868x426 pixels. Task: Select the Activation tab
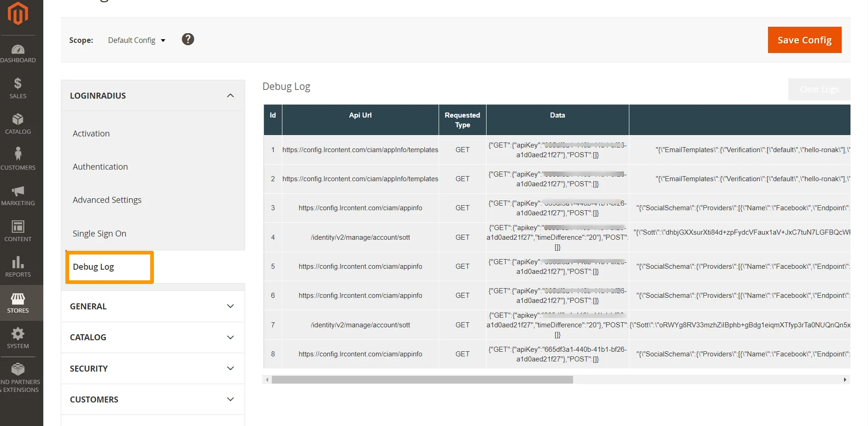click(91, 134)
